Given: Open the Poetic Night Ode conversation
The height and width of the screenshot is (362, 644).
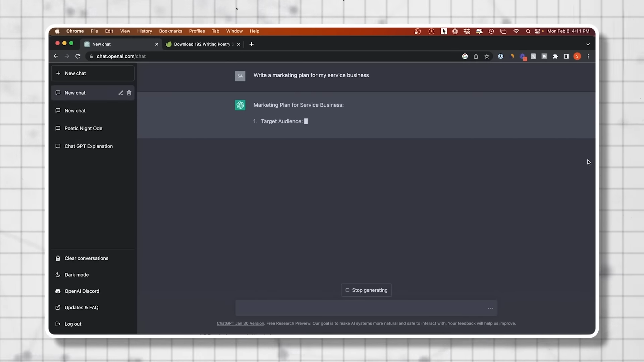Looking at the screenshot, I should 83,128.
